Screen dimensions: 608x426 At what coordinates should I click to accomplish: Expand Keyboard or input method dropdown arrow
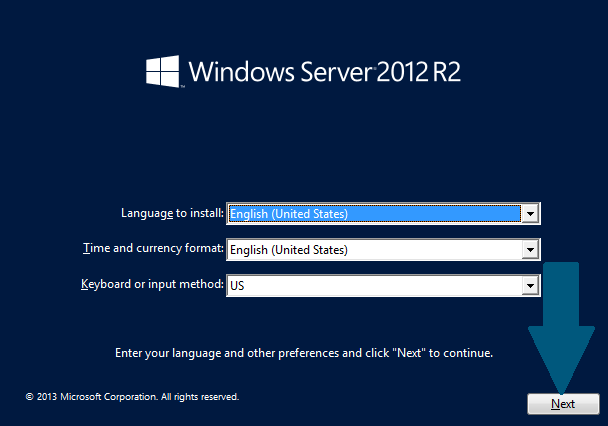click(x=530, y=286)
